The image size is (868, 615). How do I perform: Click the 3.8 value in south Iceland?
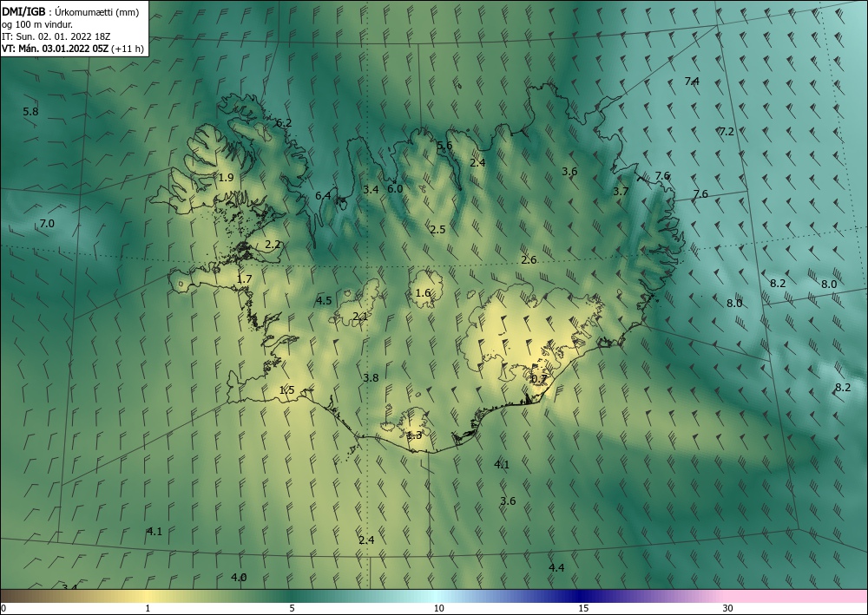tap(371, 378)
